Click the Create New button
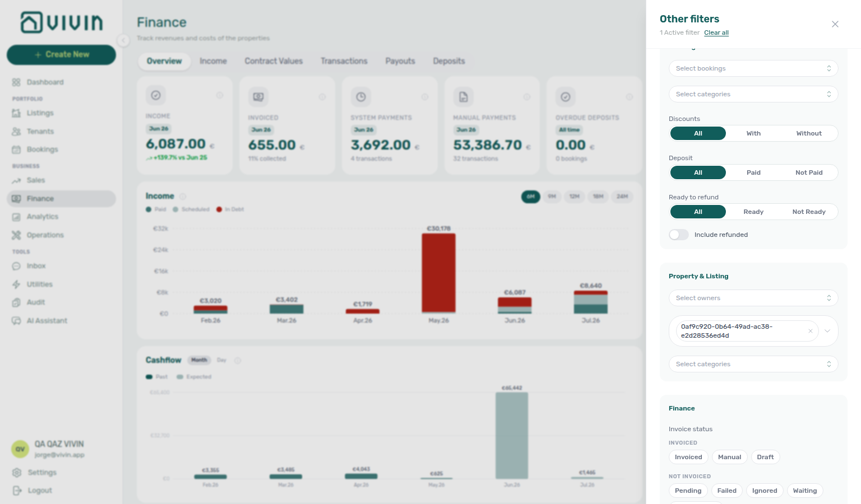861x504 pixels. (61, 54)
